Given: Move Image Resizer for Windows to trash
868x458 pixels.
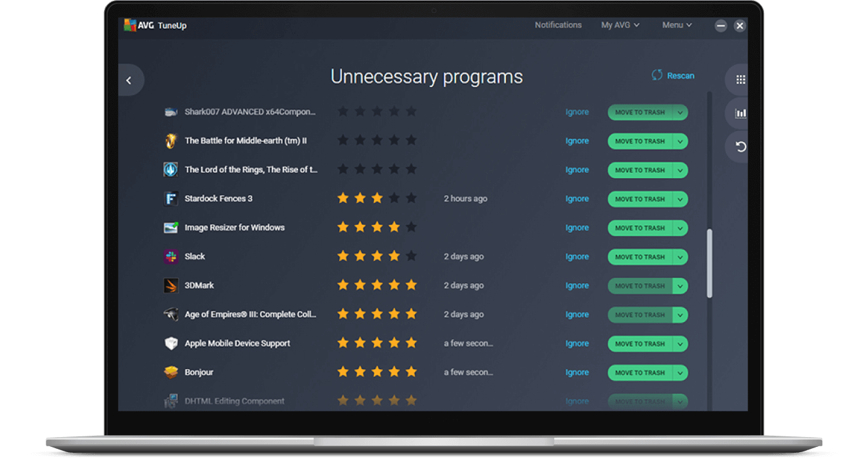Looking at the screenshot, I should pos(639,228).
